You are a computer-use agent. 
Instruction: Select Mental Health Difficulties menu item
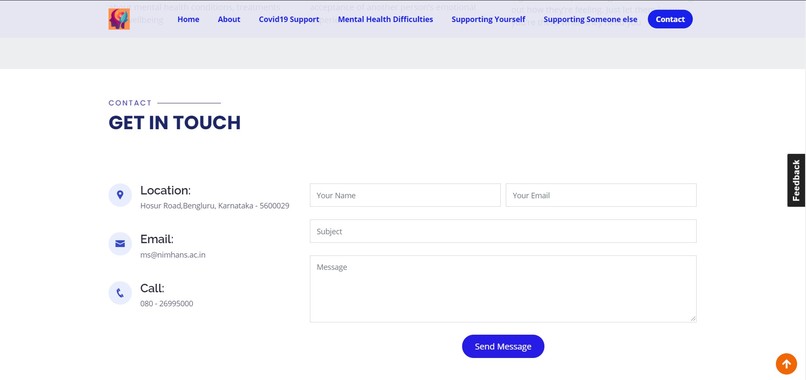pos(386,20)
